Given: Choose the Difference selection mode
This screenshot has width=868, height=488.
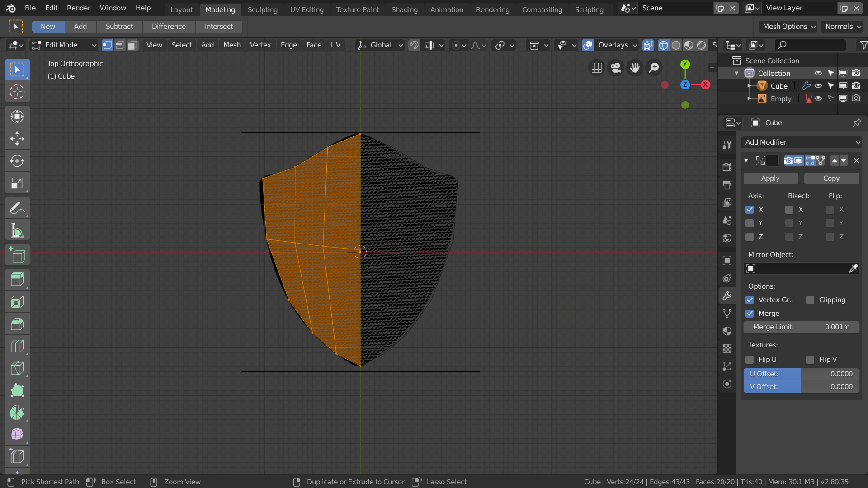Looking at the screenshot, I should (x=169, y=27).
